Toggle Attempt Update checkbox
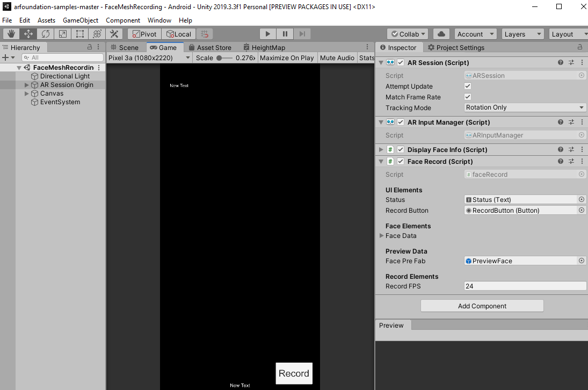The width and height of the screenshot is (588, 390). coord(468,86)
